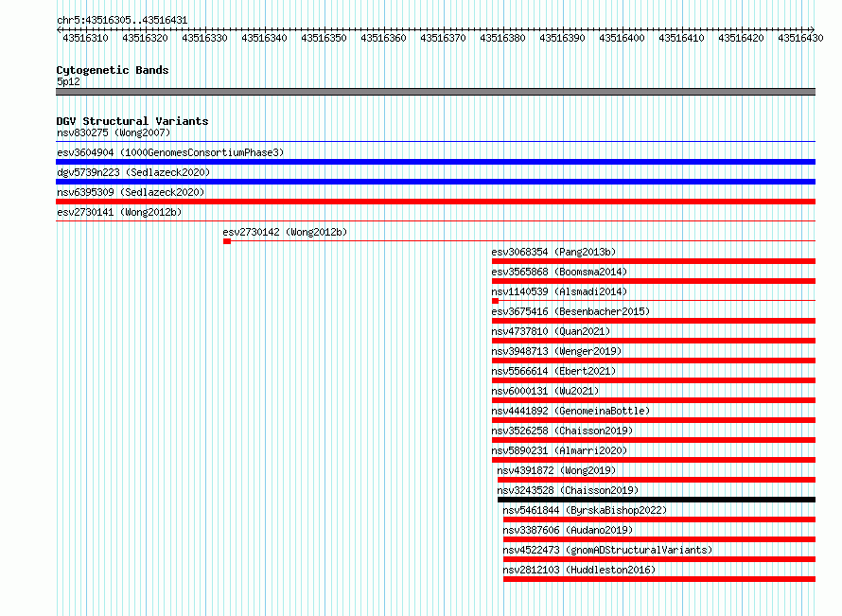
Task: Open nsv6395309 (Sedlazeck2020) variant label
Action: [131, 192]
